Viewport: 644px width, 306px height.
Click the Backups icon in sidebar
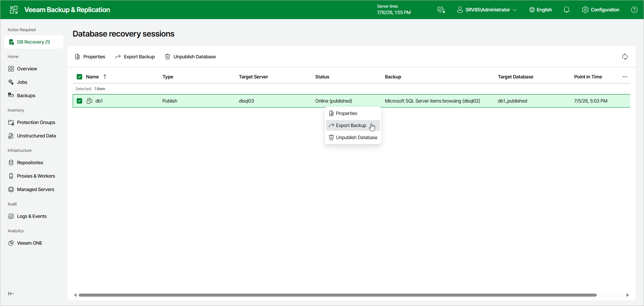pos(11,95)
